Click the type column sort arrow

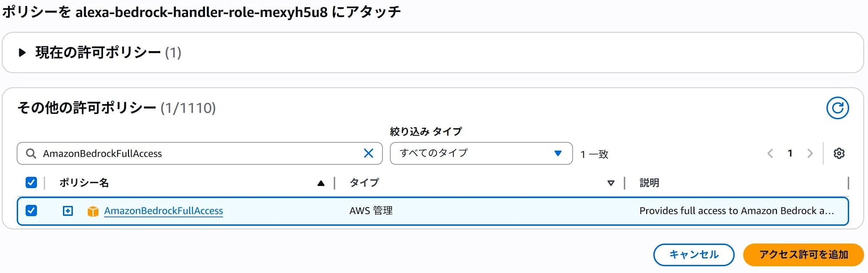(611, 183)
